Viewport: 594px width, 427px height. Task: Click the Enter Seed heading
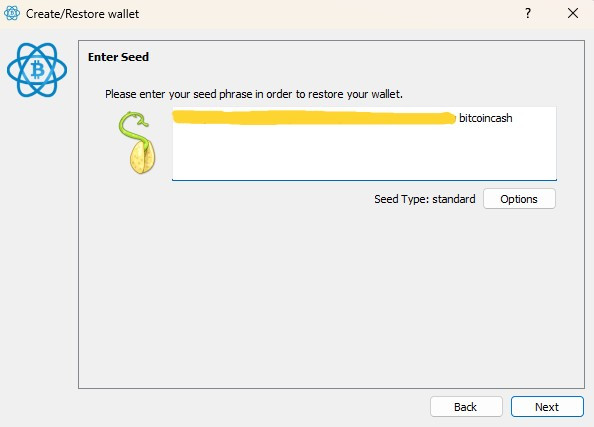[118, 57]
